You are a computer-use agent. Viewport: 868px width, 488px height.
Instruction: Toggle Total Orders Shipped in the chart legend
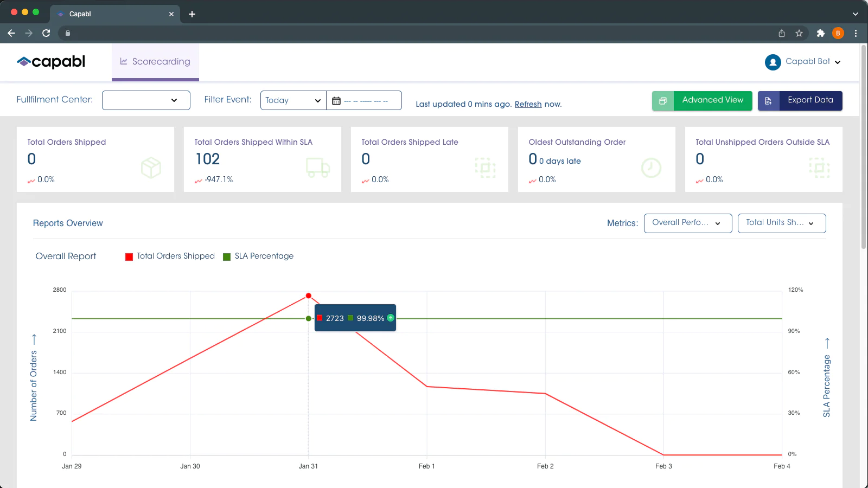170,256
